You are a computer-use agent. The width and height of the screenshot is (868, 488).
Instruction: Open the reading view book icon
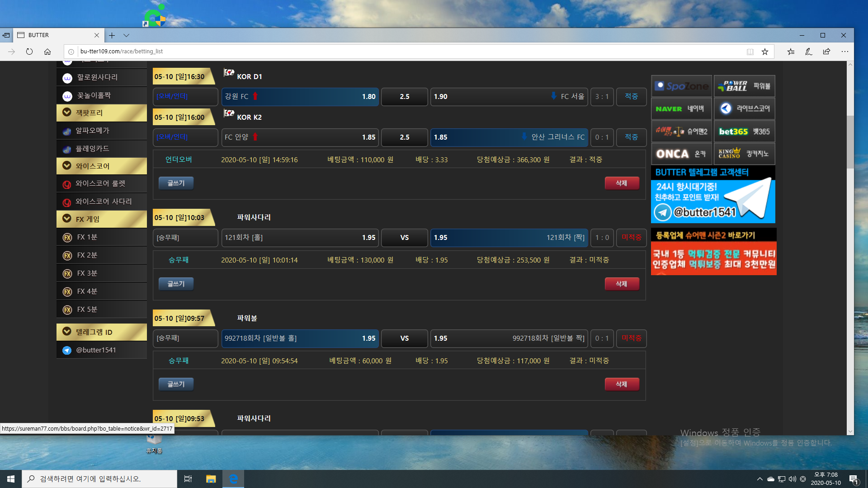[750, 52]
